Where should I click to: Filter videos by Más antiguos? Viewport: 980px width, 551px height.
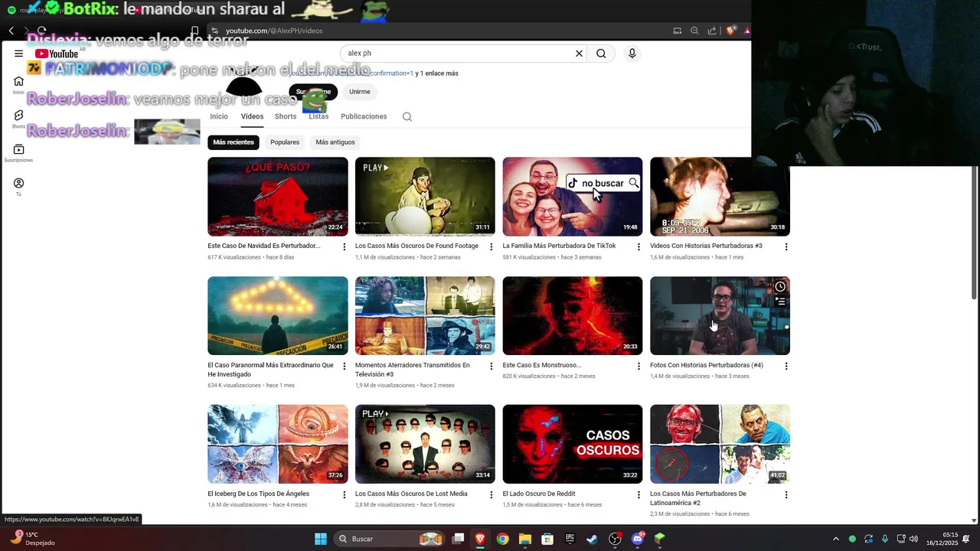click(x=335, y=142)
